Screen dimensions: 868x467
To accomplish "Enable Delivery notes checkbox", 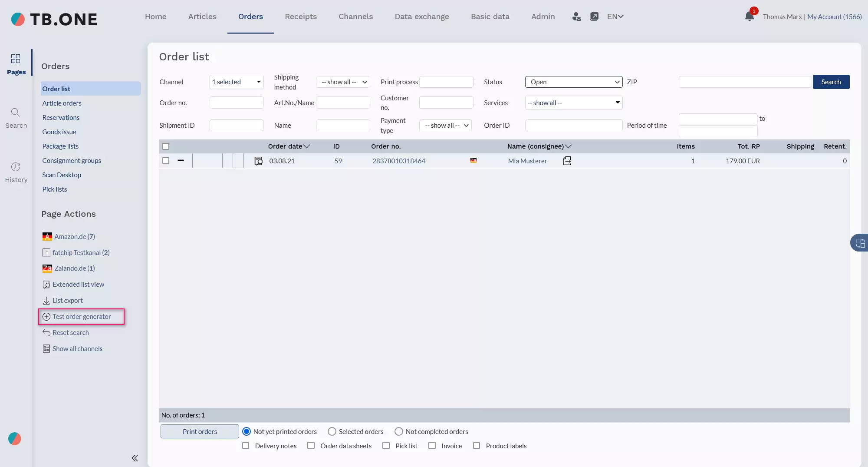I will (246, 446).
